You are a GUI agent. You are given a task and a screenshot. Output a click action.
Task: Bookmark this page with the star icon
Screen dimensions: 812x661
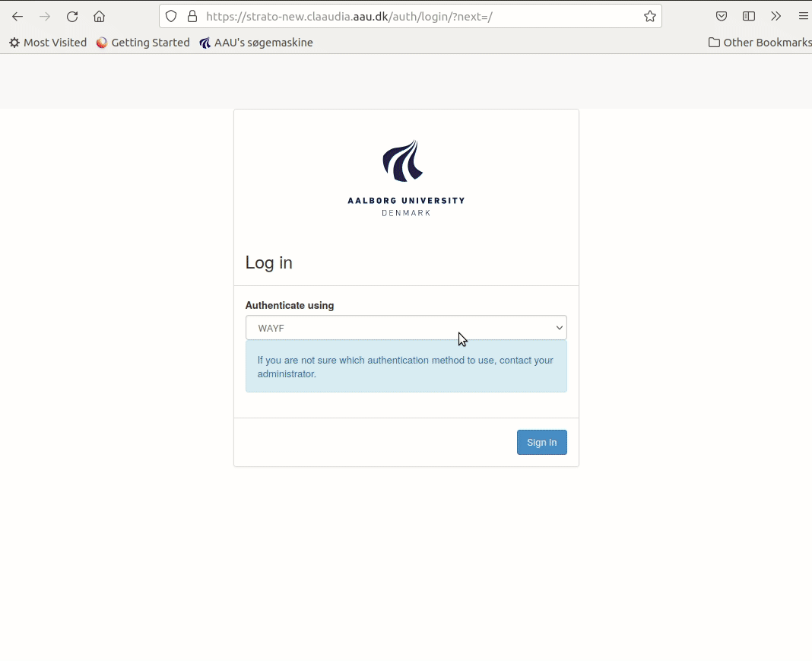(649, 15)
